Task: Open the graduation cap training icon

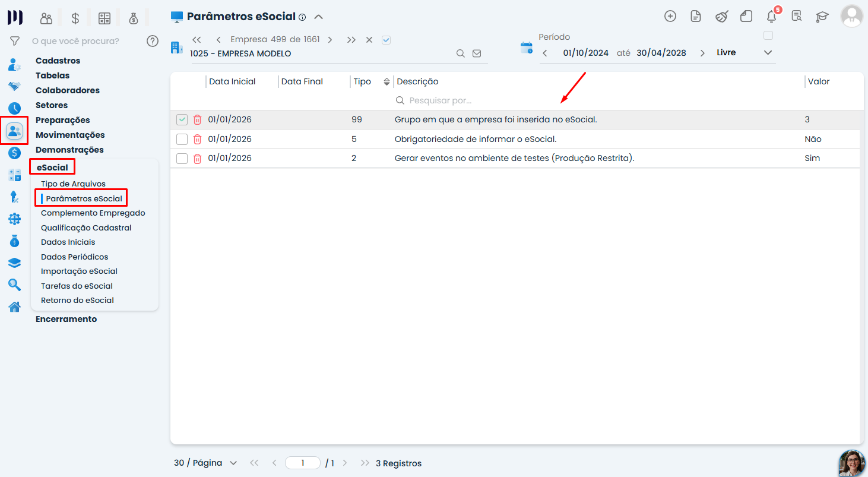Action: pos(822,17)
